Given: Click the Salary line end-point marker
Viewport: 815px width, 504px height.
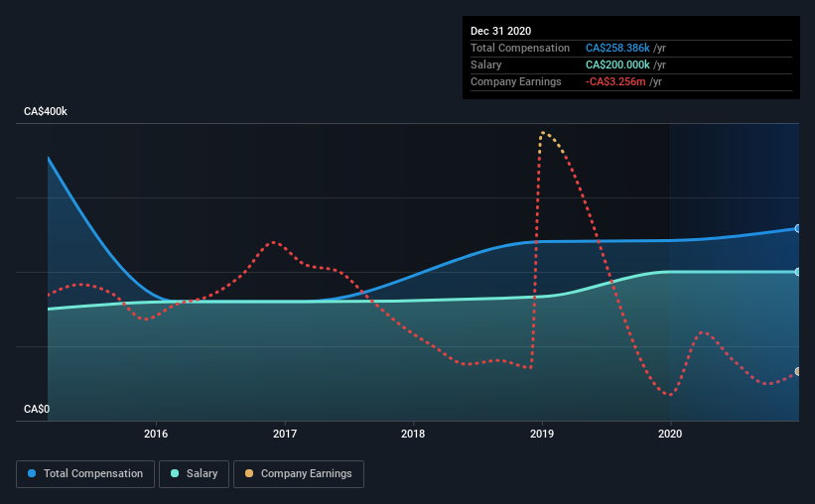Looking at the screenshot, I should (798, 272).
